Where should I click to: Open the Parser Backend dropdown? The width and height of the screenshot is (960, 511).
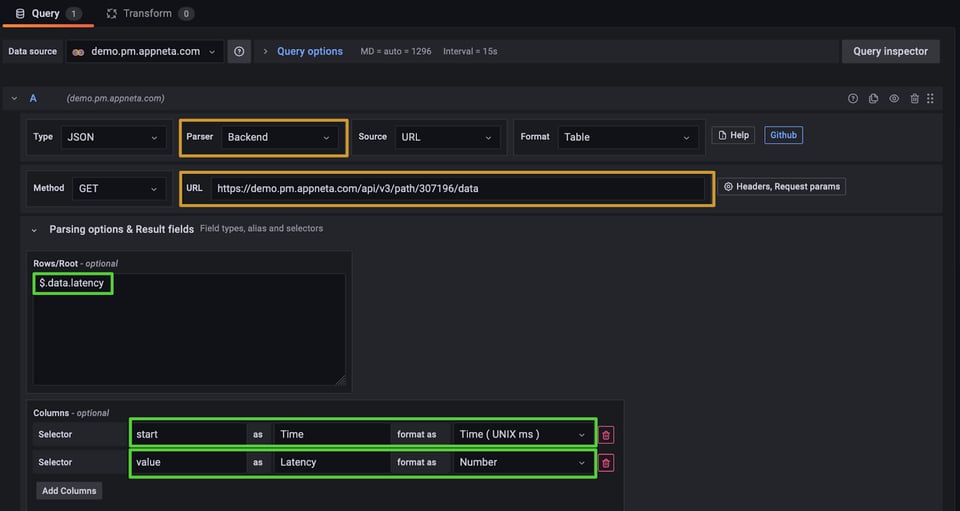point(279,137)
